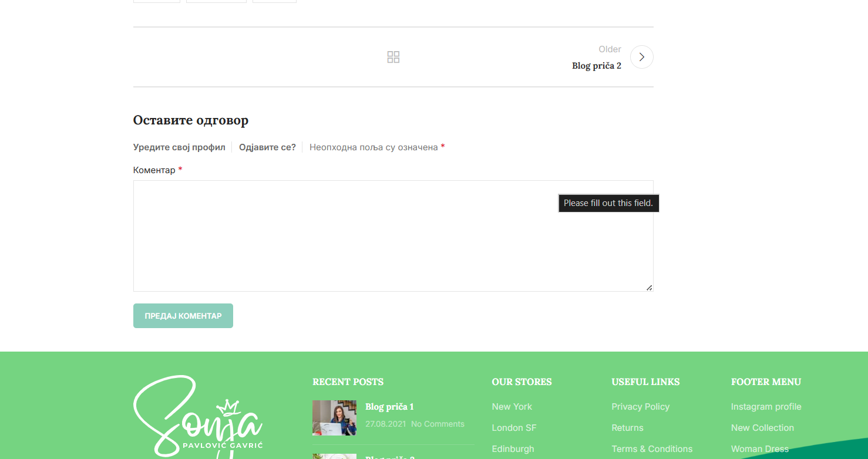Go to older post arrow button
Viewport: 868px width, 459px height.
click(642, 57)
